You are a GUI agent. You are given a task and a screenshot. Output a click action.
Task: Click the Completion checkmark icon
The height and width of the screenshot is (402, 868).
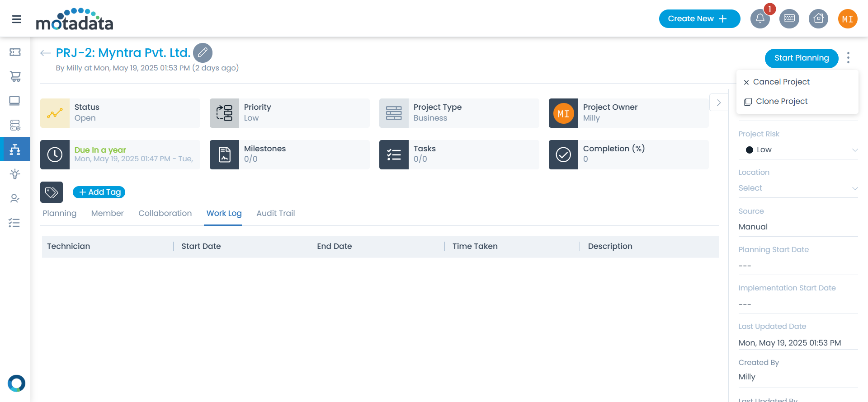click(x=563, y=154)
